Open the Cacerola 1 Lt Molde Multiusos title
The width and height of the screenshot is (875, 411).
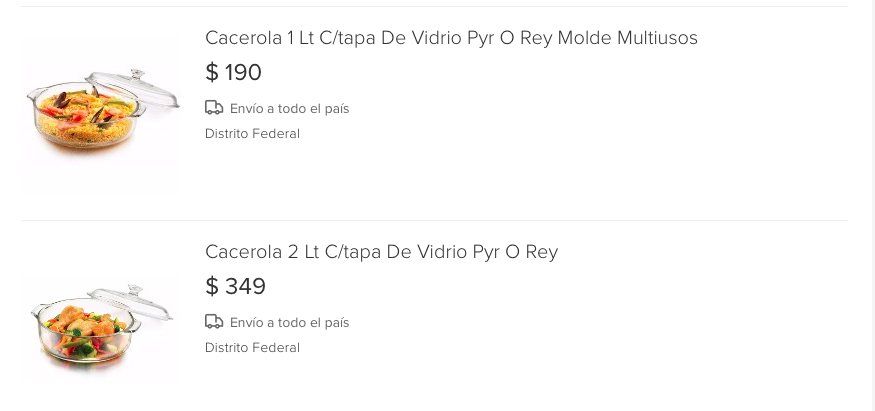pos(451,38)
